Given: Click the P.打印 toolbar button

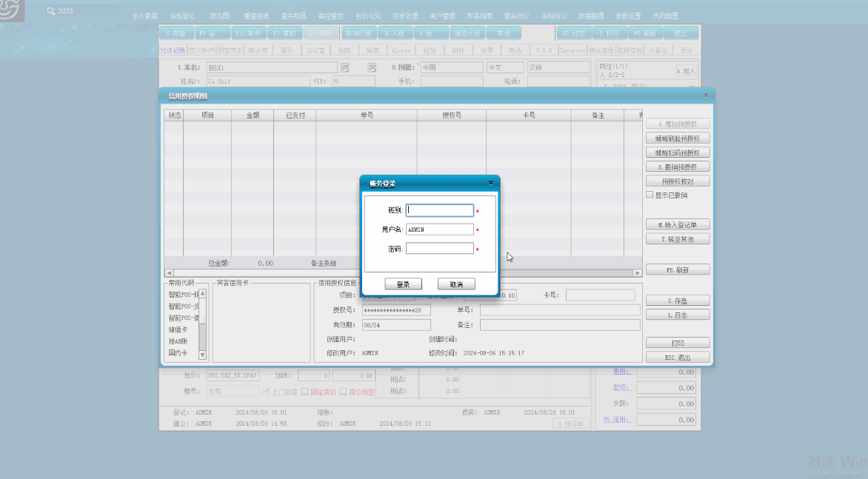Looking at the screenshot, I should tap(610, 33).
